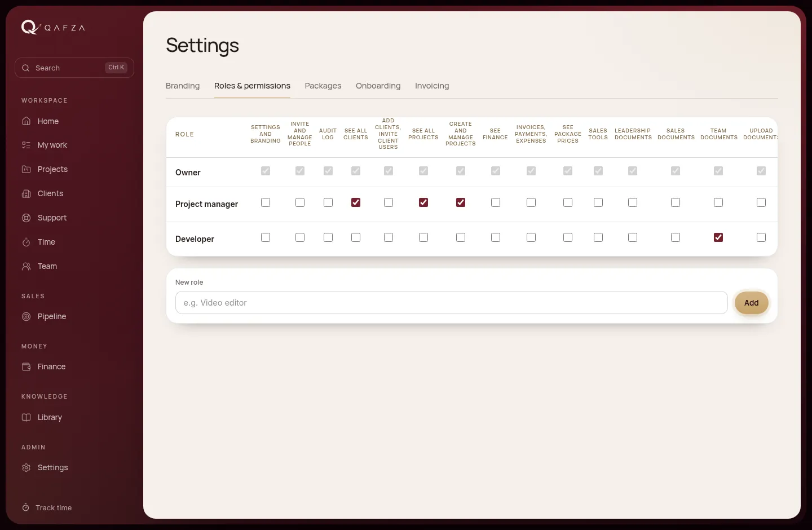812x530 pixels.
Task: Click the Owner Settings and branding checkbox
Action: tap(266, 171)
